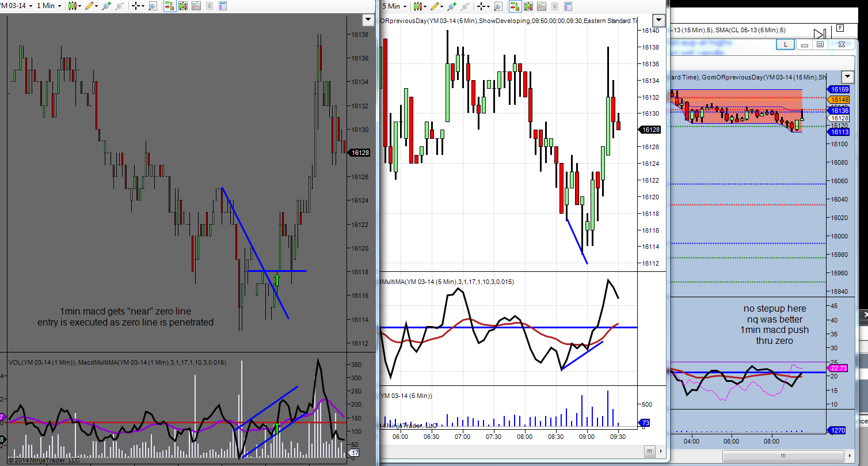Image resolution: width=868 pixels, height=466 pixels.
Task: Open crosshair pointer options in 1 Min chart
Action: (138, 6)
